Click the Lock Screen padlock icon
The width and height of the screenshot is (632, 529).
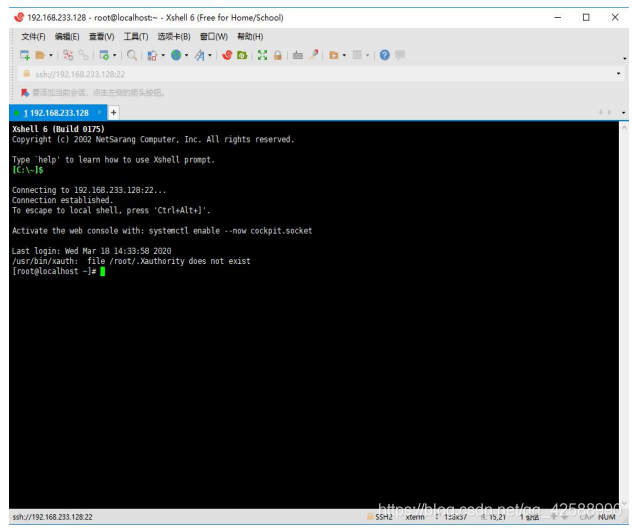pyautogui.click(x=278, y=55)
